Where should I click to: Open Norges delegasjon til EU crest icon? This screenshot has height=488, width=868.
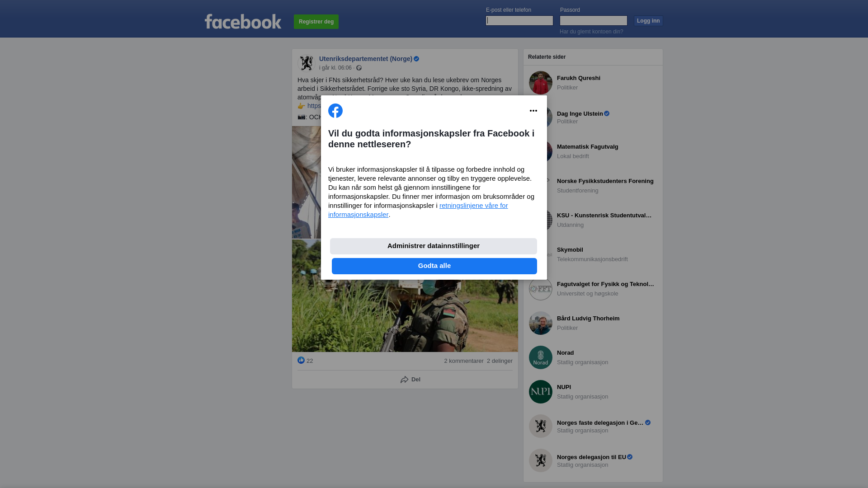tap(541, 460)
